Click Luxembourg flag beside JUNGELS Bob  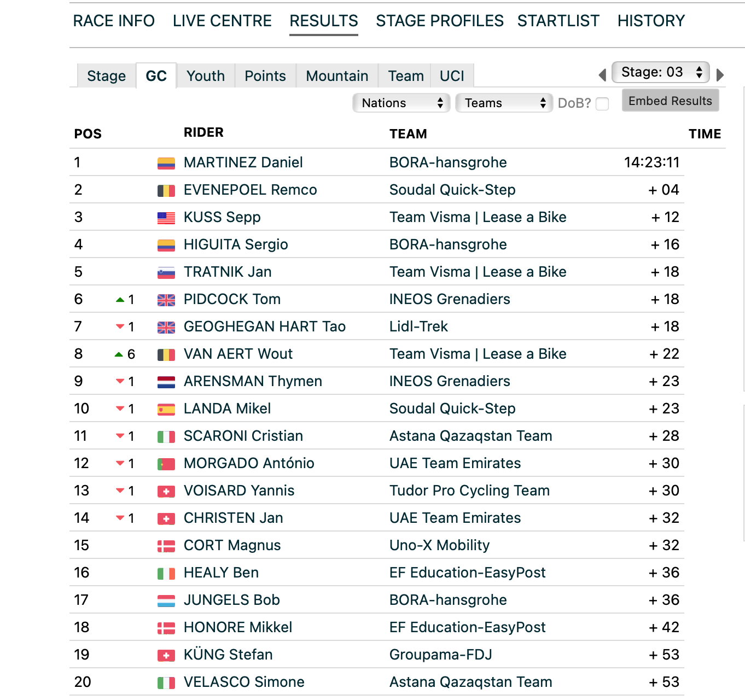point(166,600)
